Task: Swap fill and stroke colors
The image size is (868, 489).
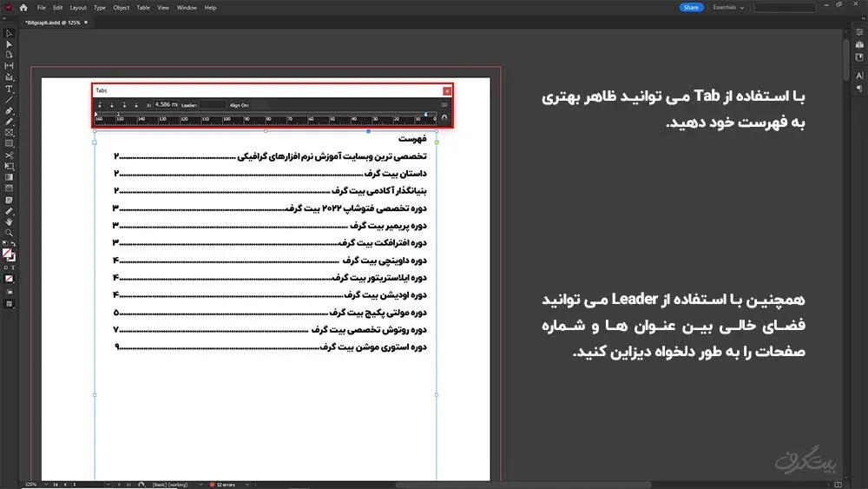Action: pos(13,244)
